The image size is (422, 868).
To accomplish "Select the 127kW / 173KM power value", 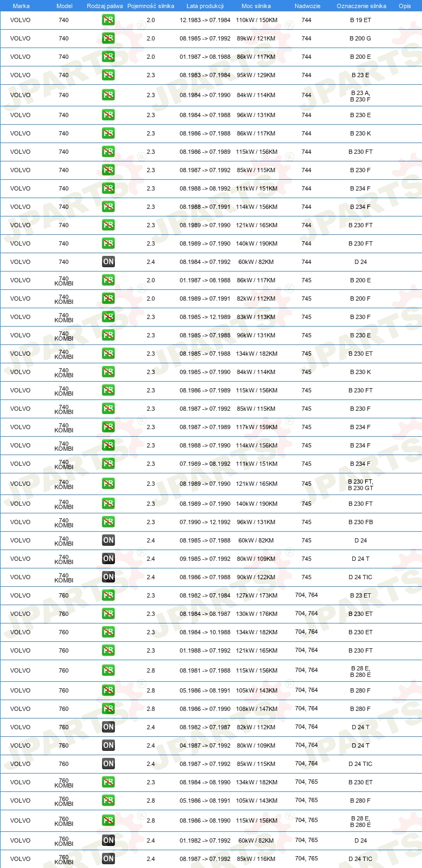I will click(x=256, y=595).
